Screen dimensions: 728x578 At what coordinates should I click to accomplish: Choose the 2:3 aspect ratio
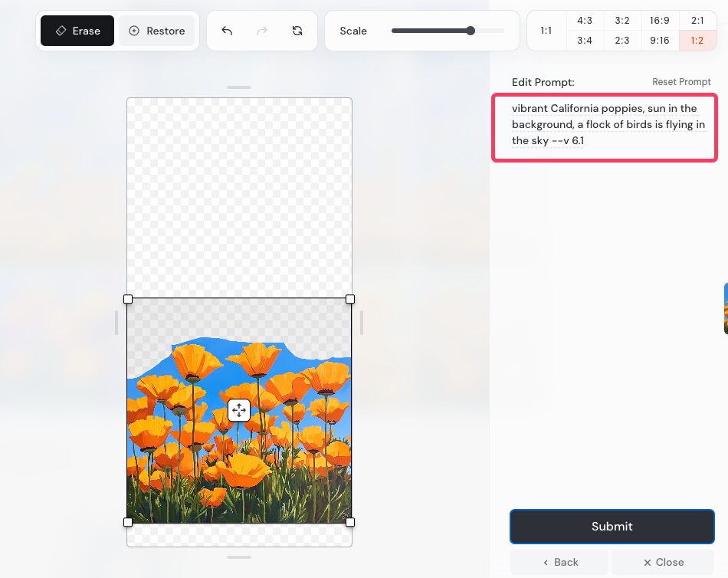coord(622,41)
